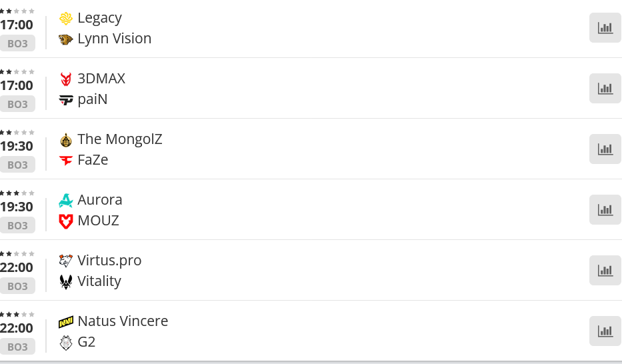Open stats for The MongolZ vs FaZe

[x=605, y=149]
